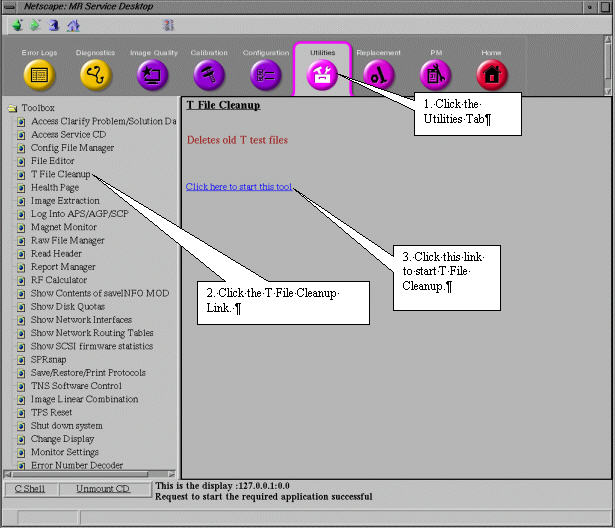Click the Image Quality icon

153,74
